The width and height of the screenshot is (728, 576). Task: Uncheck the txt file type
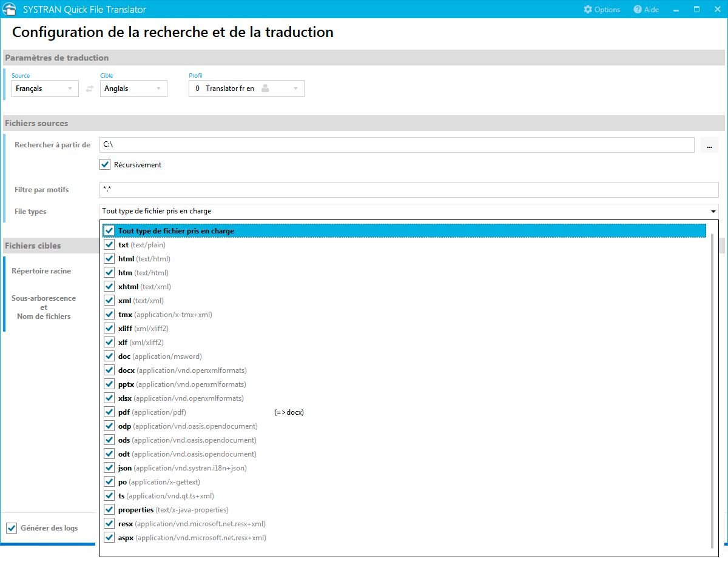pyautogui.click(x=109, y=245)
